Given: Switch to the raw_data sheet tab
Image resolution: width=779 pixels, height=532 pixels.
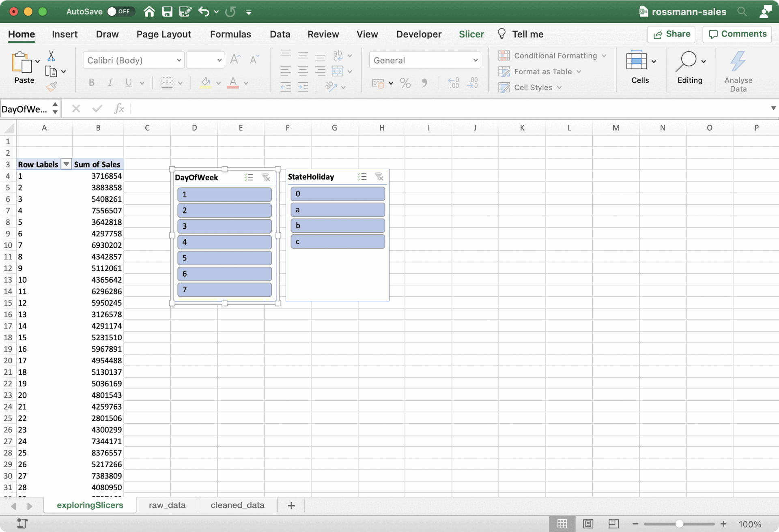Looking at the screenshot, I should coord(167,505).
